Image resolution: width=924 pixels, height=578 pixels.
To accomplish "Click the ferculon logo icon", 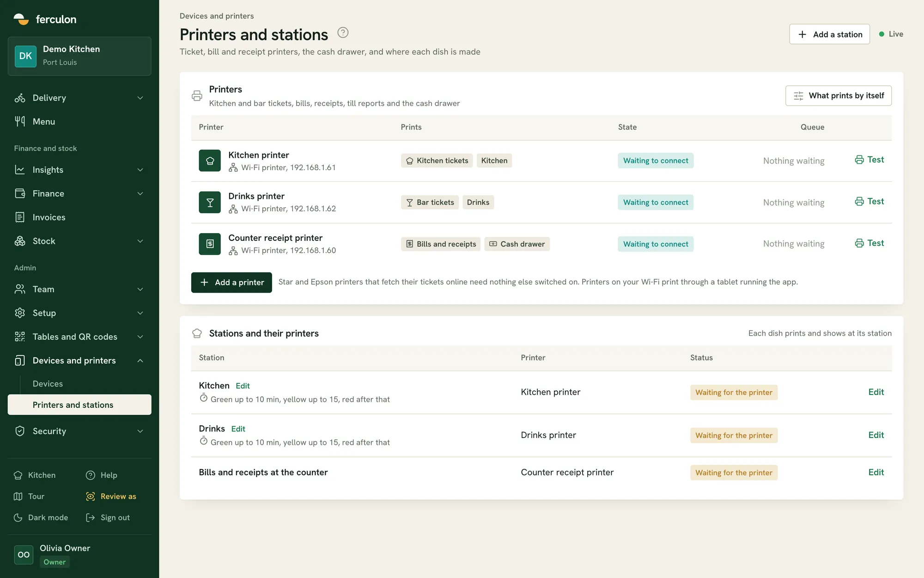I will 21,19.
